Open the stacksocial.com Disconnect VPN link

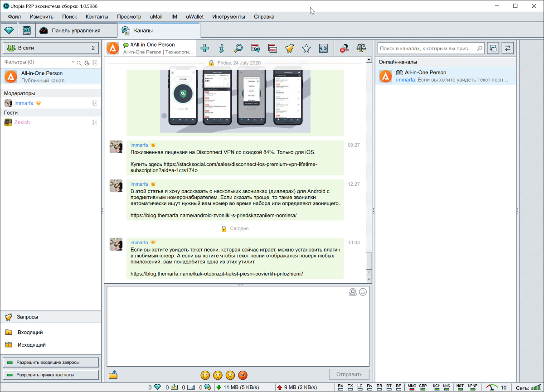[x=224, y=167]
